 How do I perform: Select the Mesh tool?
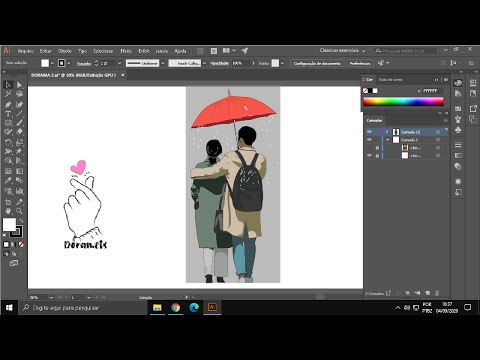point(8,171)
